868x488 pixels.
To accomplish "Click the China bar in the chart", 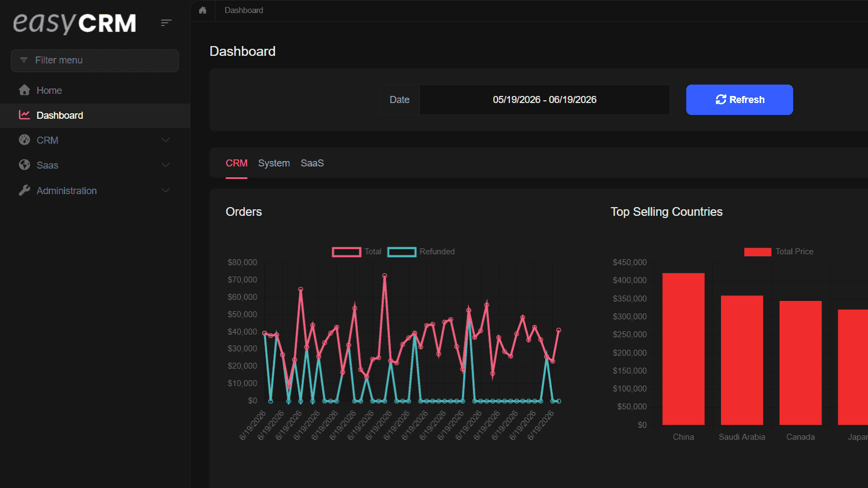I will 684,349.
